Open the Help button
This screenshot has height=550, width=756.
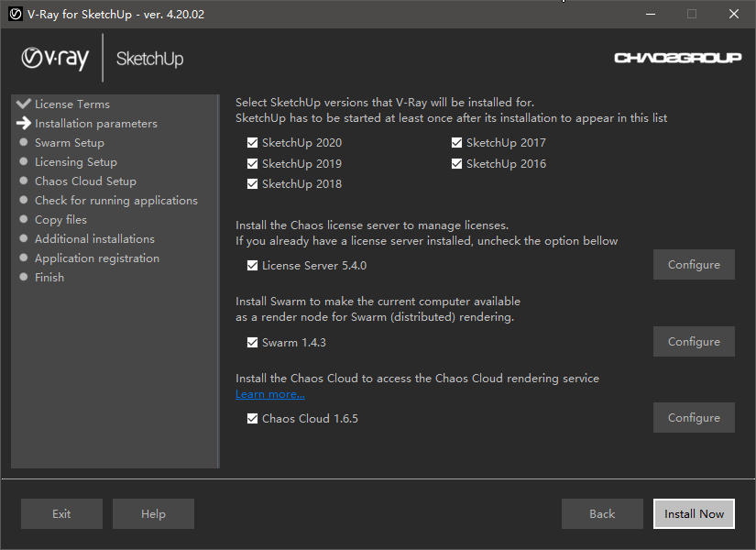tap(153, 514)
